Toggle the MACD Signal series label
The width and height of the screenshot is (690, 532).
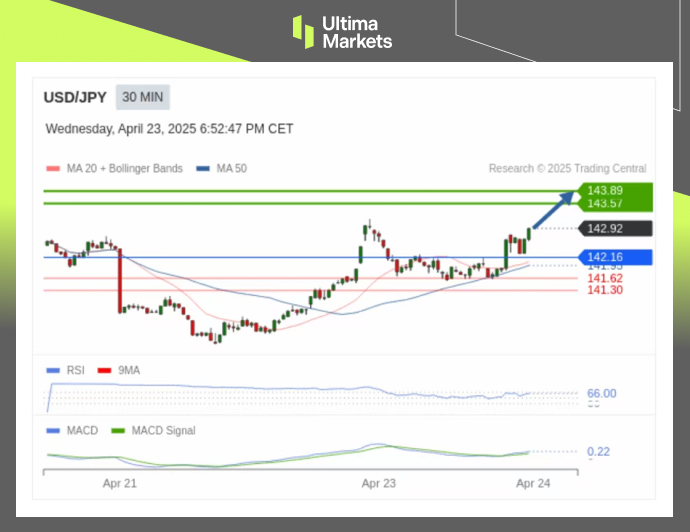click(x=162, y=431)
